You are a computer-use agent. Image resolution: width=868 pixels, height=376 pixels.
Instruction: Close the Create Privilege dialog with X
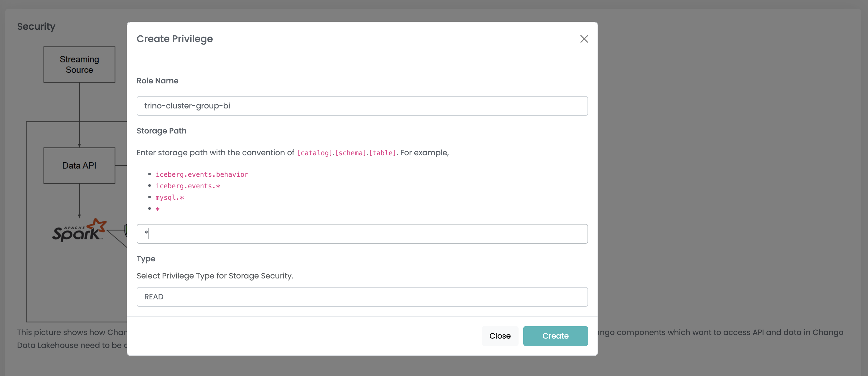(584, 39)
